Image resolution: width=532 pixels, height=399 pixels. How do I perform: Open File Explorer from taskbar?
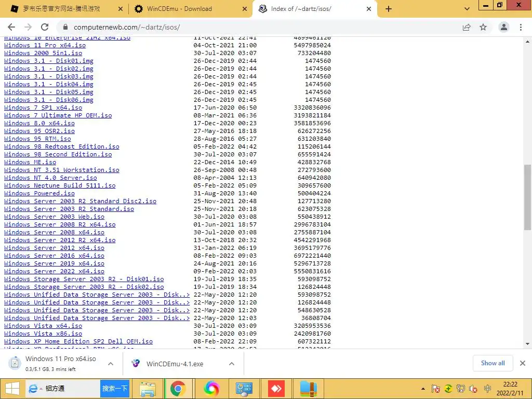(148, 389)
